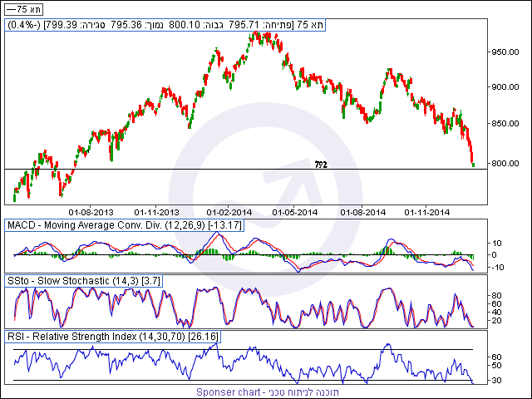This screenshot has width=532, height=399.
Task: Click the RSI axis value 60
Action: click(496, 357)
